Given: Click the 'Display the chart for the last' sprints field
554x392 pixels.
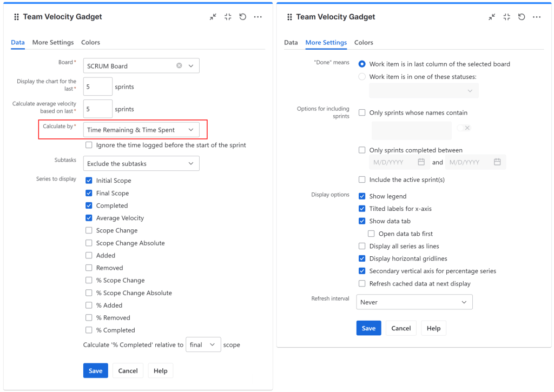Looking at the screenshot, I should tap(97, 87).
